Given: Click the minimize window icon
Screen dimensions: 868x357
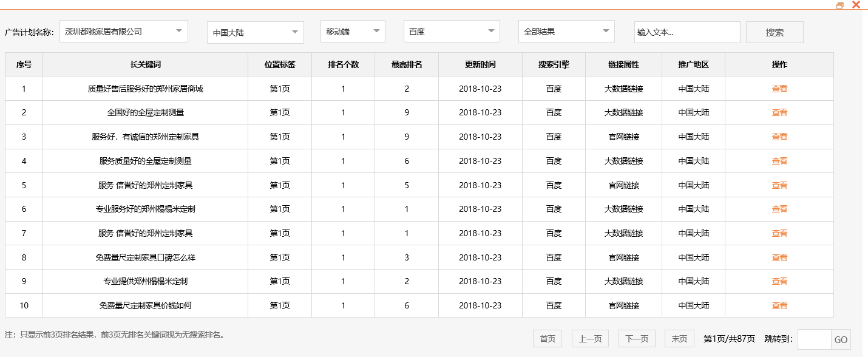Looking at the screenshot, I should [840, 5].
